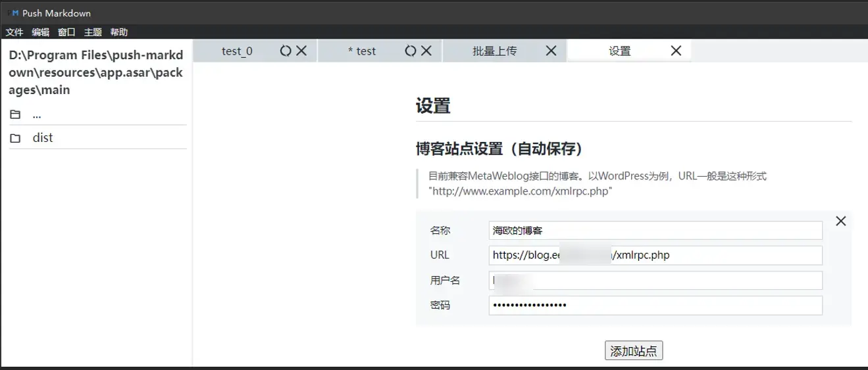Open the 窗口 menu

(x=66, y=32)
